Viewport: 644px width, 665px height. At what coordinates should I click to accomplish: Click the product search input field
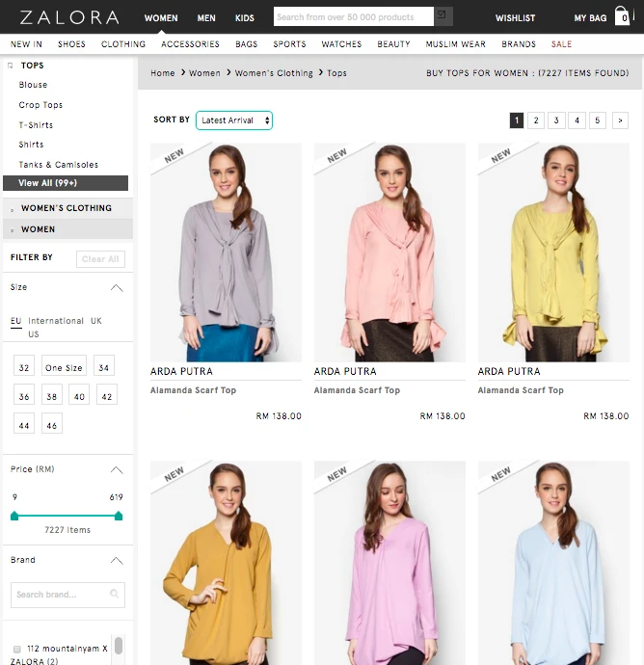click(x=354, y=16)
